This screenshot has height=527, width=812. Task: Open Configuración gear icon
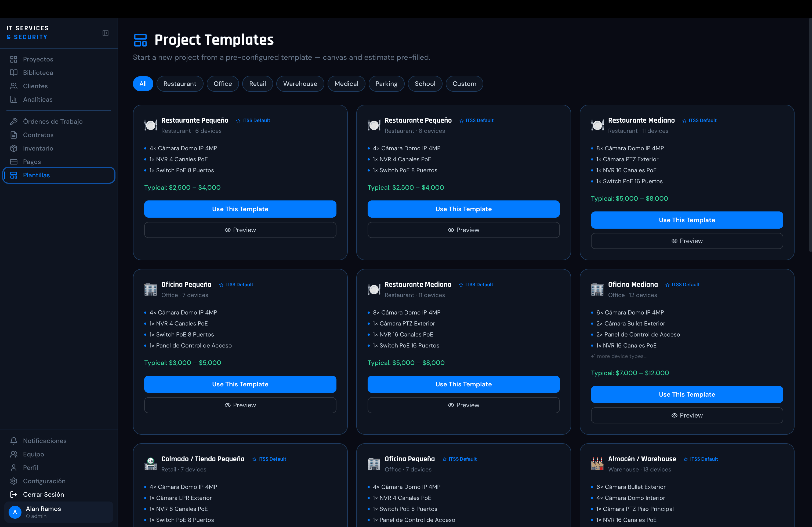pos(14,481)
